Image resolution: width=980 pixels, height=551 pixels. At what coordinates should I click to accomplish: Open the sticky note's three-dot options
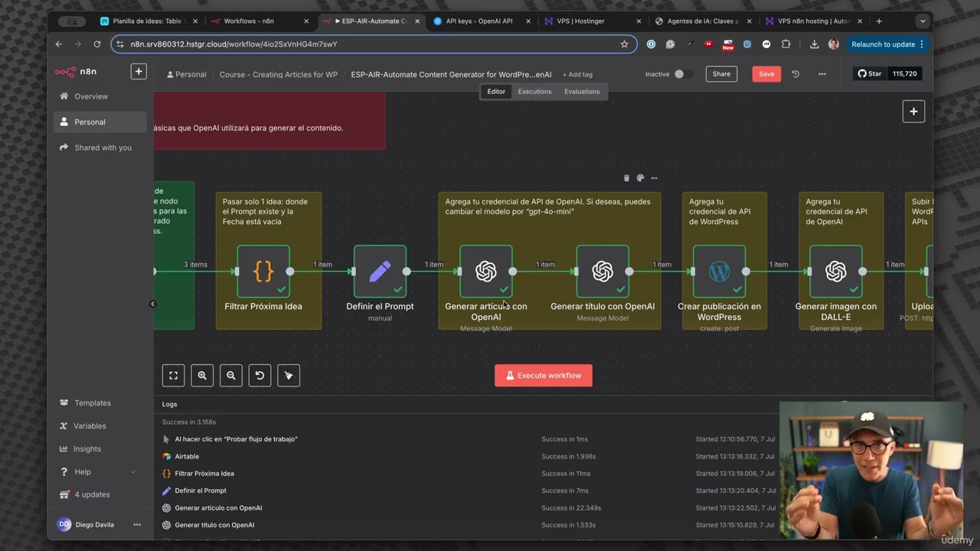pos(654,178)
